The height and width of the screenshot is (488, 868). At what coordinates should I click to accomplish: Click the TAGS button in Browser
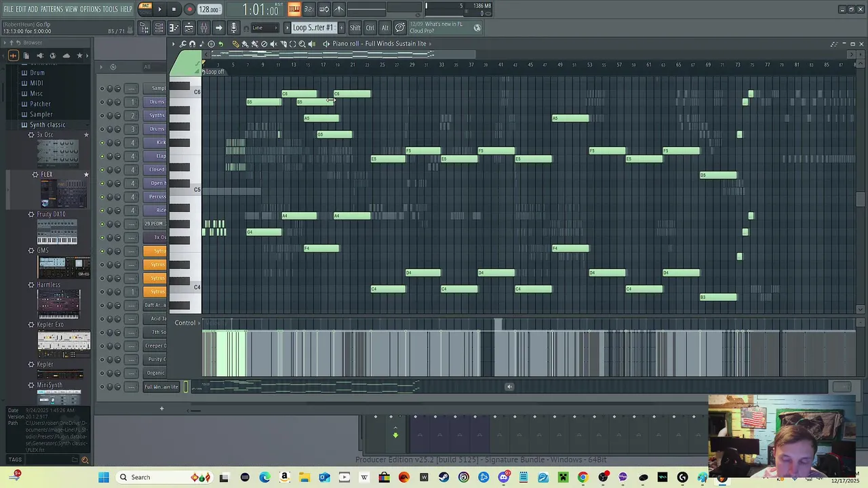(15, 460)
